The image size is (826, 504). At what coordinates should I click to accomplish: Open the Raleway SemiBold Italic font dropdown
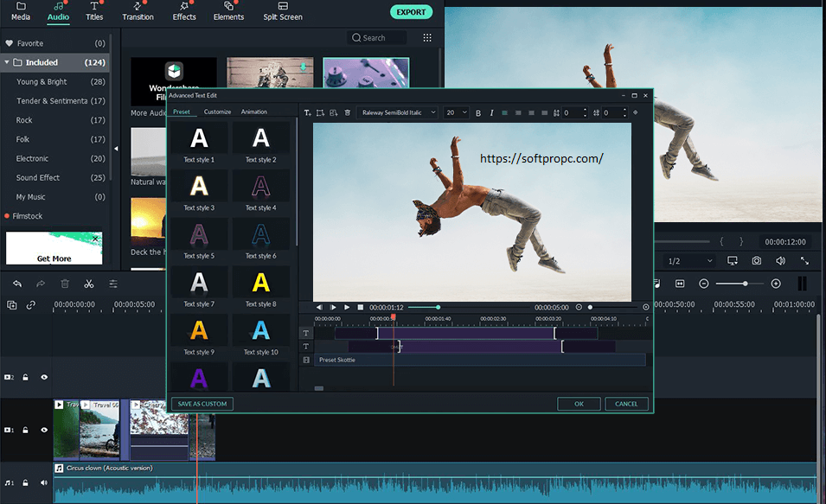pyautogui.click(x=397, y=112)
